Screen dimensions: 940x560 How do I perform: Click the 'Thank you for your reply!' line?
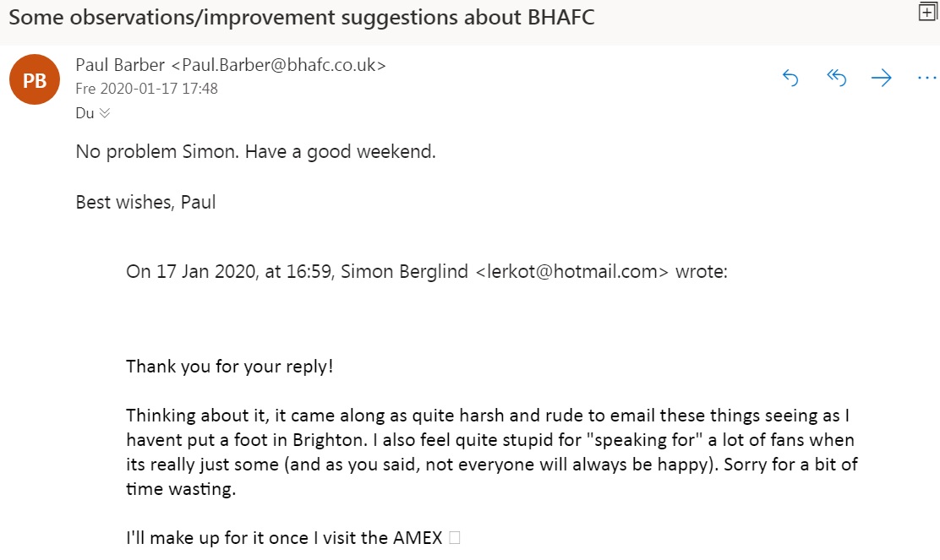[230, 366]
